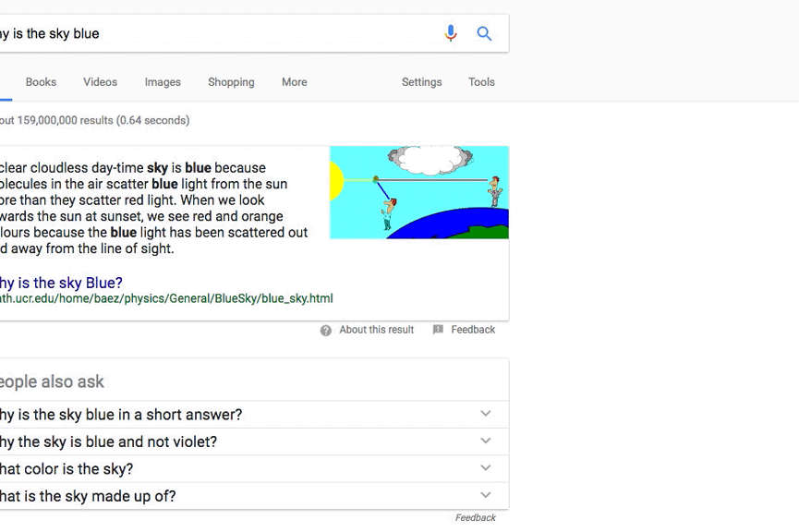
Task: Expand "What color is the sky?" question
Action: pos(254,468)
